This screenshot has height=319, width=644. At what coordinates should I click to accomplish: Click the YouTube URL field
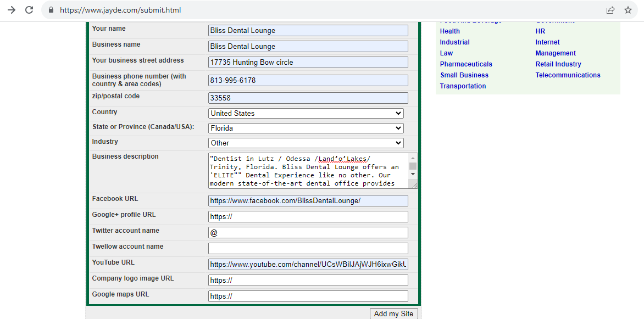tap(308, 265)
